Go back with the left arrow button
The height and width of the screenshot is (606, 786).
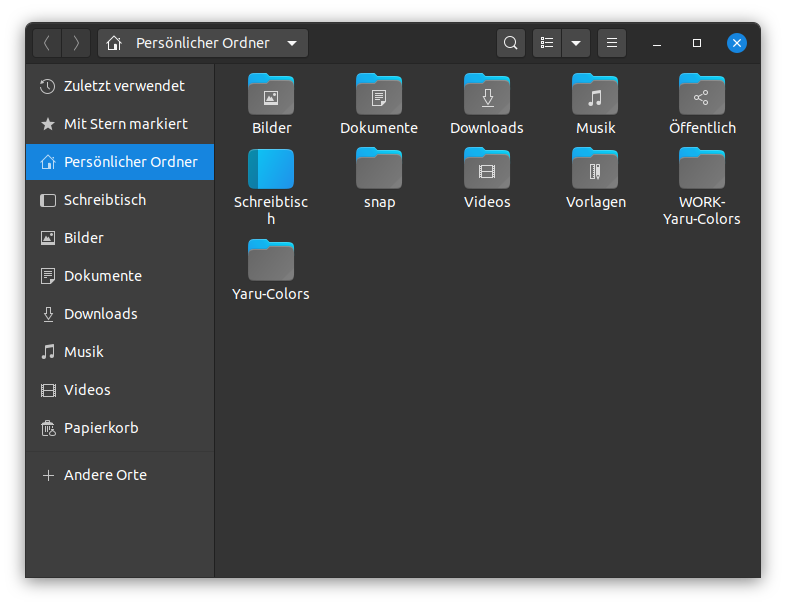47,43
